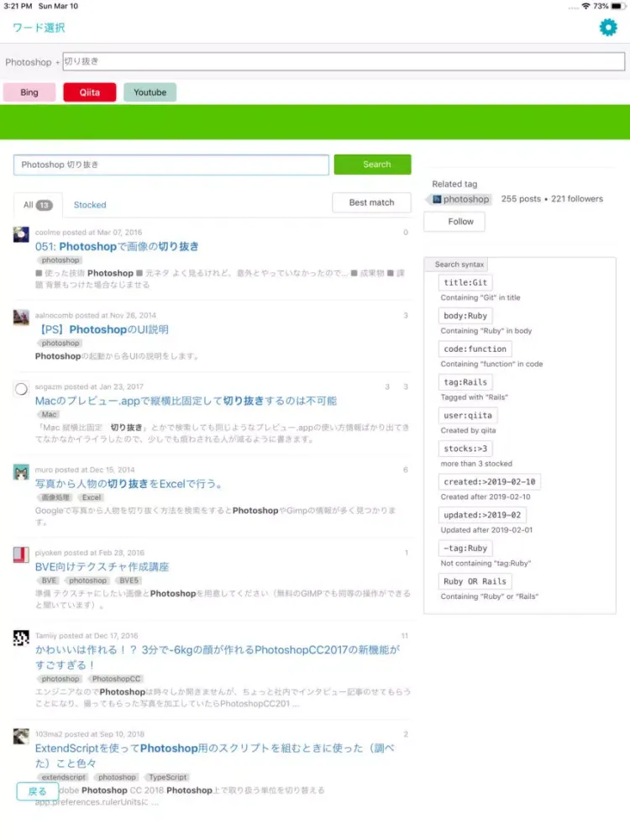Open the Best match sort dropdown
The image size is (630, 840).
pyautogui.click(x=371, y=202)
